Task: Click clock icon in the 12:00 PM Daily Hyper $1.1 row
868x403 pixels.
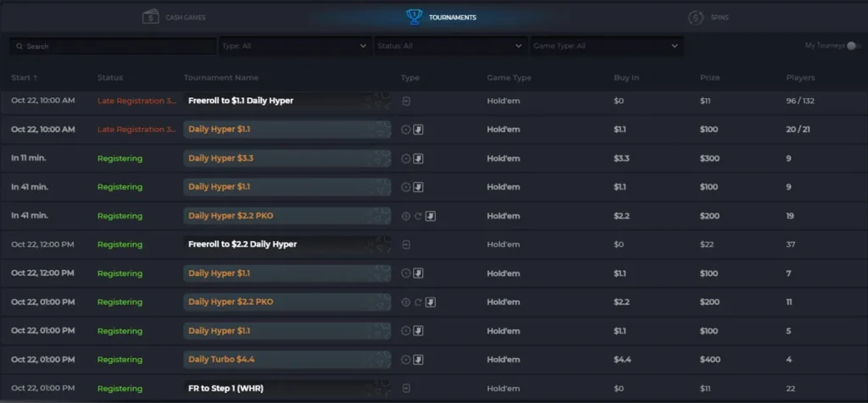Action: tap(406, 273)
